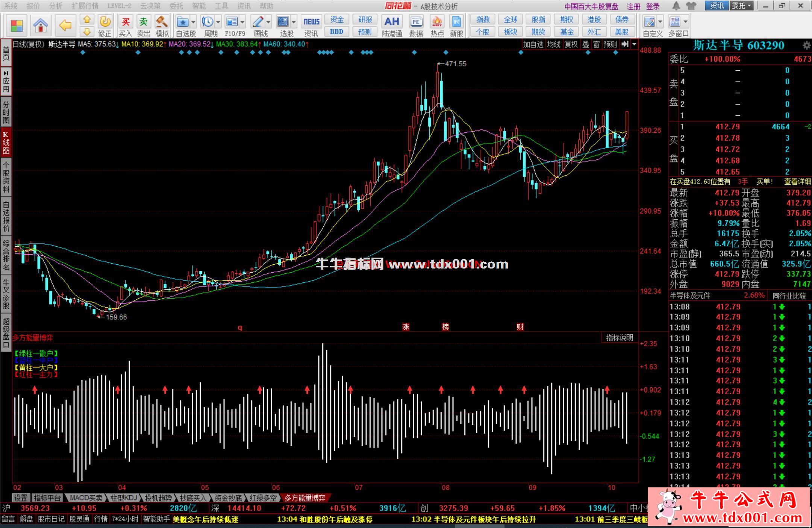This screenshot has width=812, height=528.
Task: Click the 查看详细 link
Action: coord(797,182)
